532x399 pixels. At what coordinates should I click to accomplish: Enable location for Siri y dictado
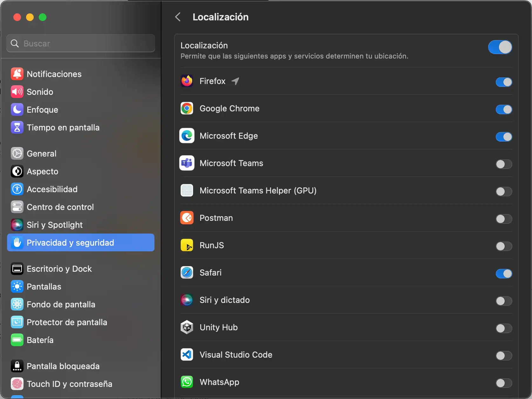[504, 301]
